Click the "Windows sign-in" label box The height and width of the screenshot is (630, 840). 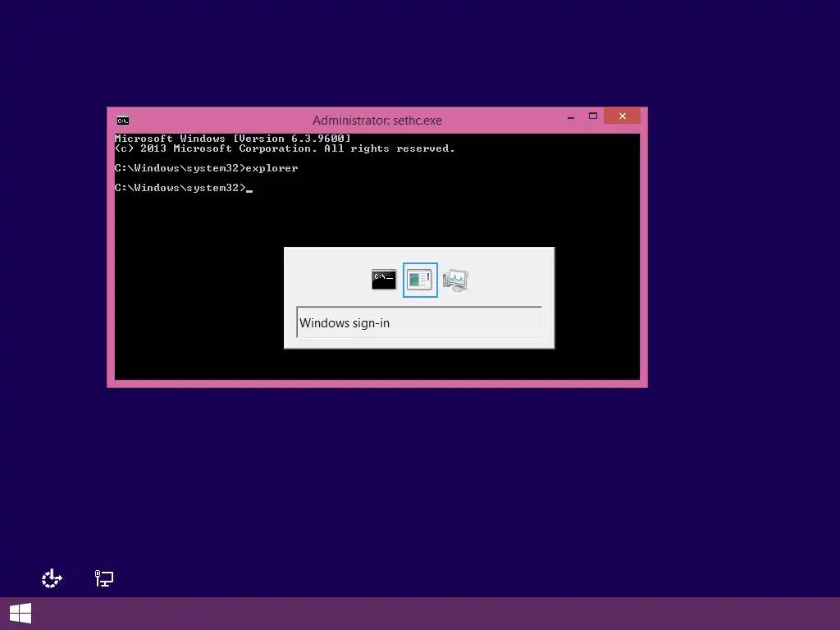(419, 322)
